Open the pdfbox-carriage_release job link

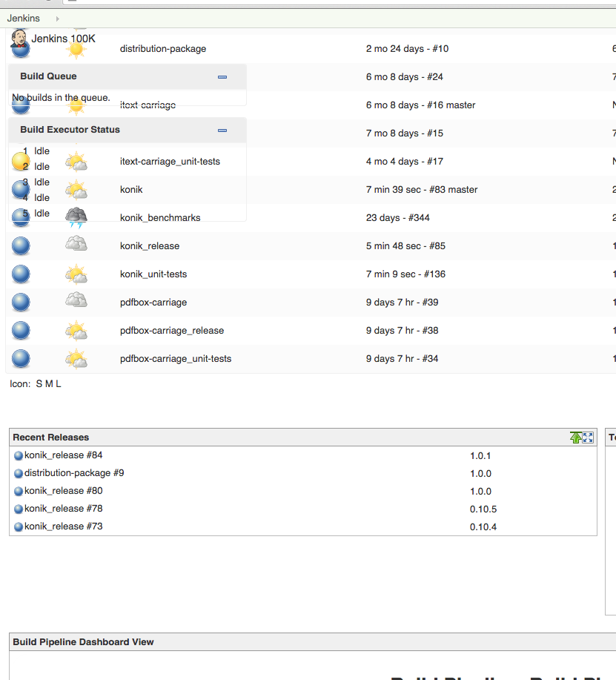click(171, 331)
